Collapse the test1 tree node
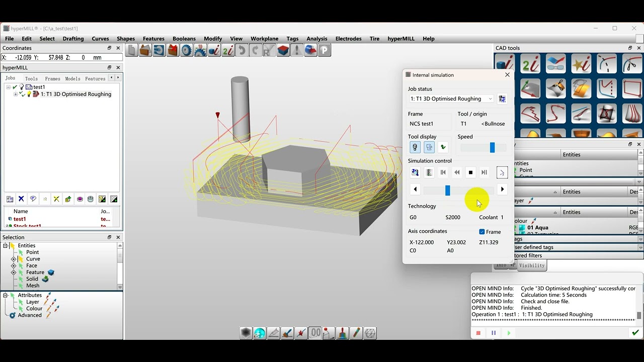This screenshot has height=362, width=644. pyautogui.click(x=8, y=87)
